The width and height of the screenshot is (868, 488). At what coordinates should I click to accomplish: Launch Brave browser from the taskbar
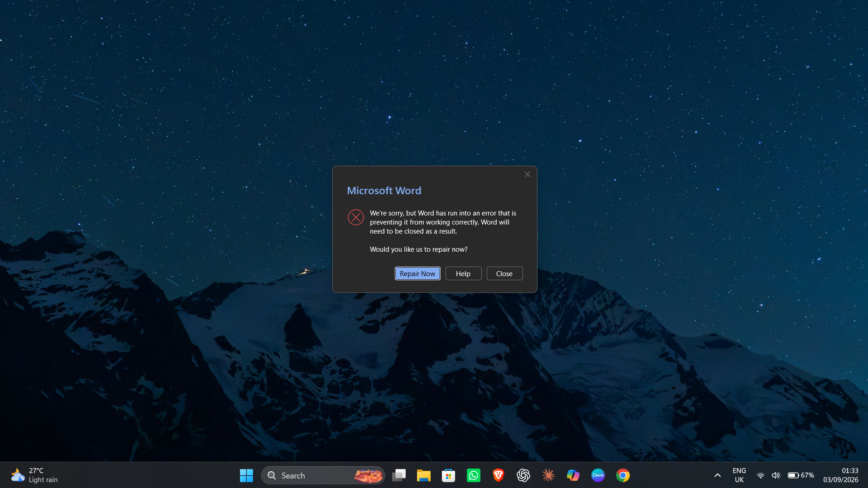pyautogui.click(x=499, y=475)
